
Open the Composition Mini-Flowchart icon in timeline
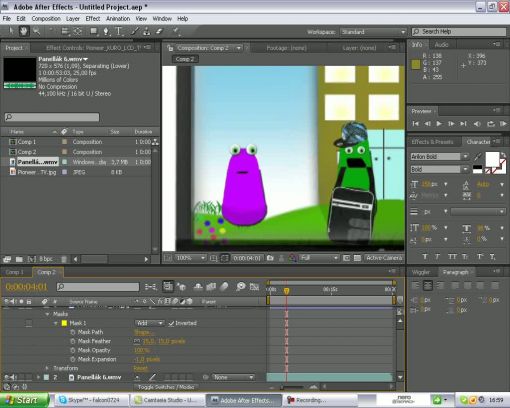tap(151, 287)
